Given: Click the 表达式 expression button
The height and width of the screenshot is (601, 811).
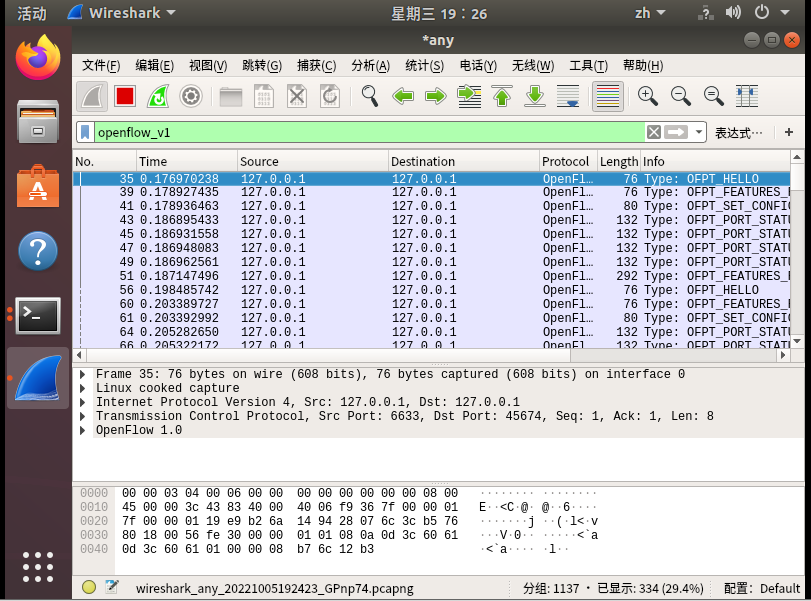Looking at the screenshot, I should [x=739, y=133].
